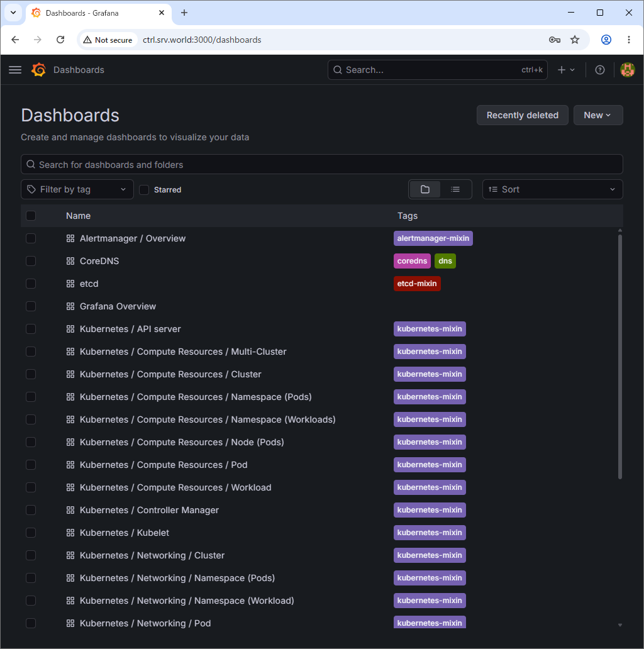Click dashboard icon beside Kubernetes / API server
644x649 pixels.
(70, 329)
